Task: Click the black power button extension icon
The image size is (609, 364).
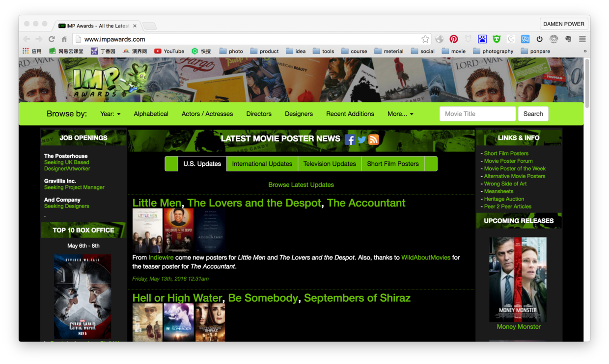Action: point(539,39)
